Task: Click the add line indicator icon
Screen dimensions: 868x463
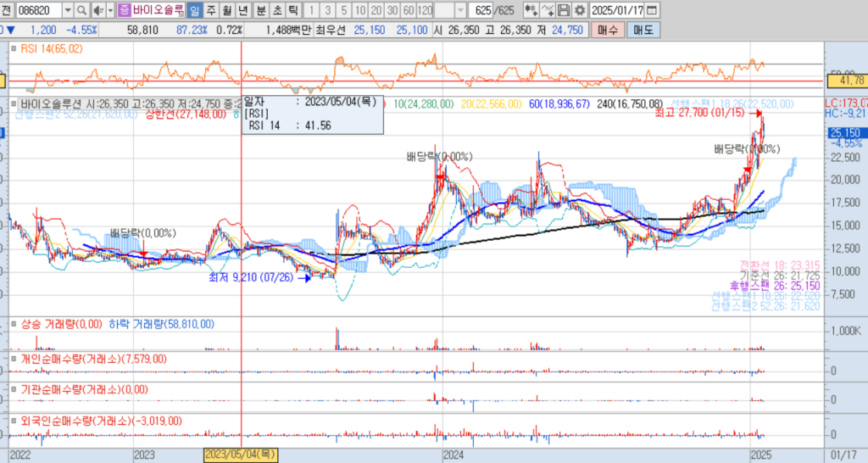Action: click(548, 10)
